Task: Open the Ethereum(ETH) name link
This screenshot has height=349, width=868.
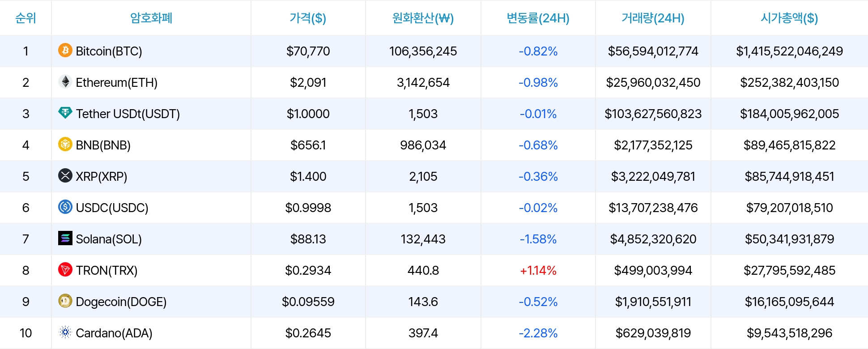Action: [x=116, y=83]
